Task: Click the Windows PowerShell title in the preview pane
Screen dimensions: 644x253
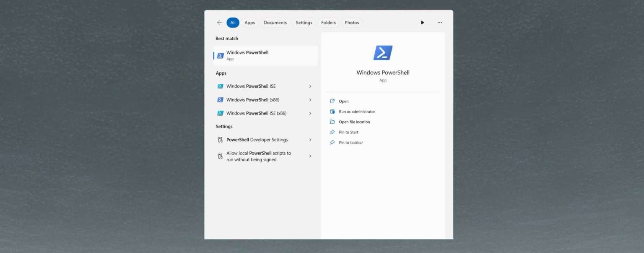Action: (x=383, y=73)
